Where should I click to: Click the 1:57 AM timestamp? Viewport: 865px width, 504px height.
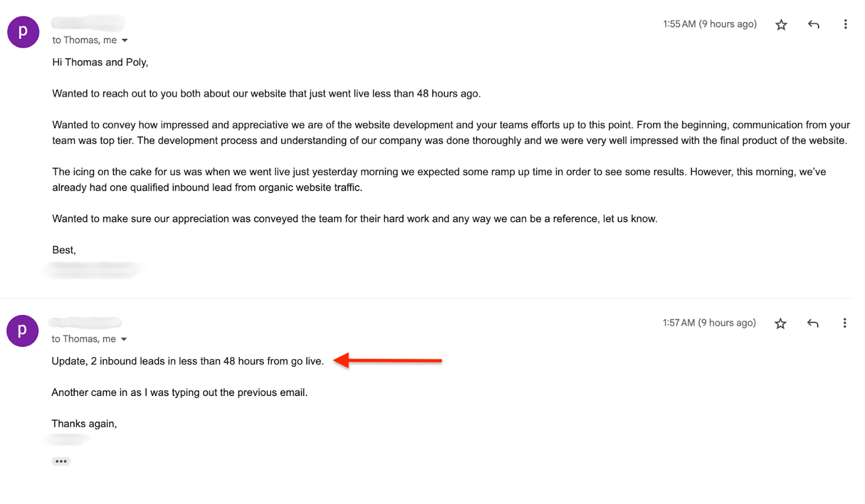tap(709, 323)
